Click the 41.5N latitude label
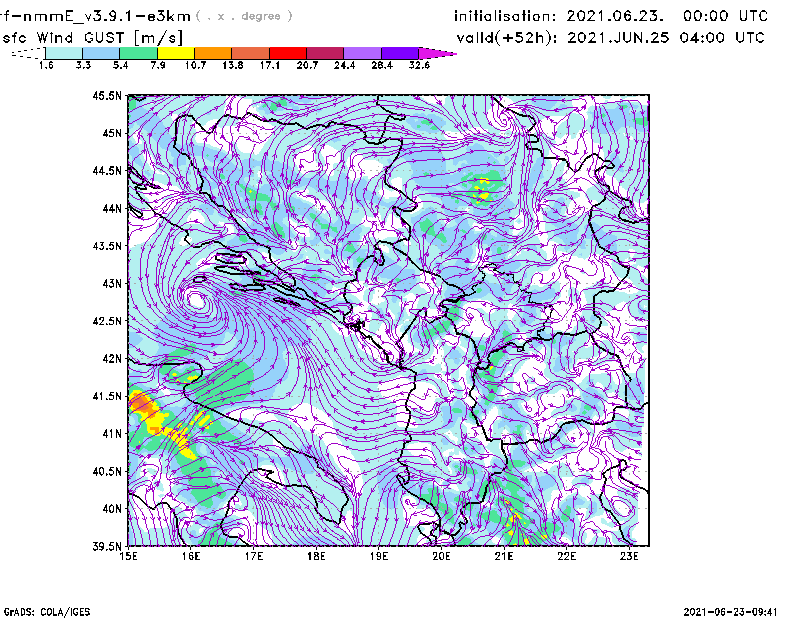800x618 pixels. click(107, 396)
